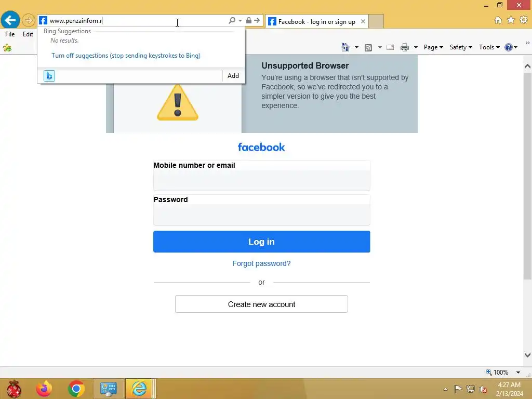The image size is (532, 399).
Task: Expand the Home button dropdown arrow
Action: 356,47
